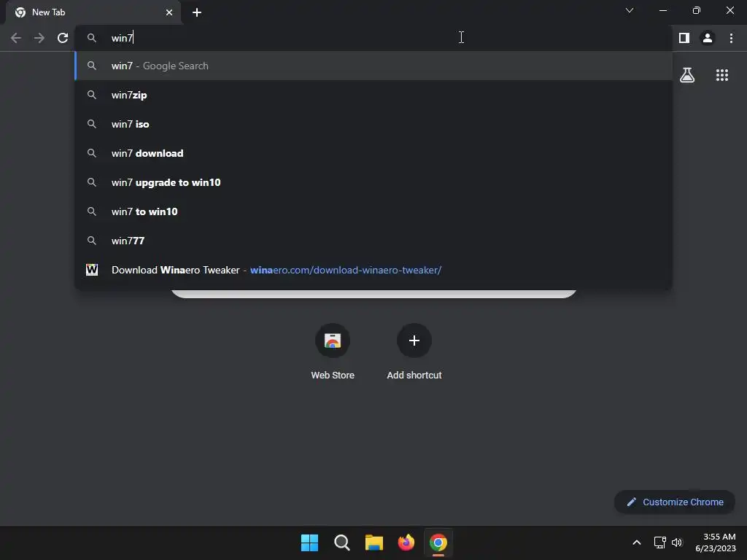Image resolution: width=747 pixels, height=560 pixels.
Task: Reload the page with the refresh icon
Action: click(63, 38)
